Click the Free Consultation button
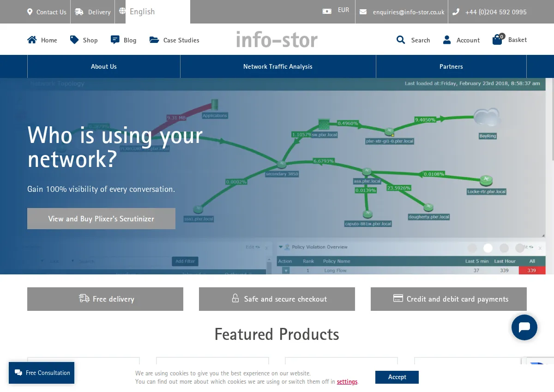This screenshot has width=554, height=392. [42, 373]
